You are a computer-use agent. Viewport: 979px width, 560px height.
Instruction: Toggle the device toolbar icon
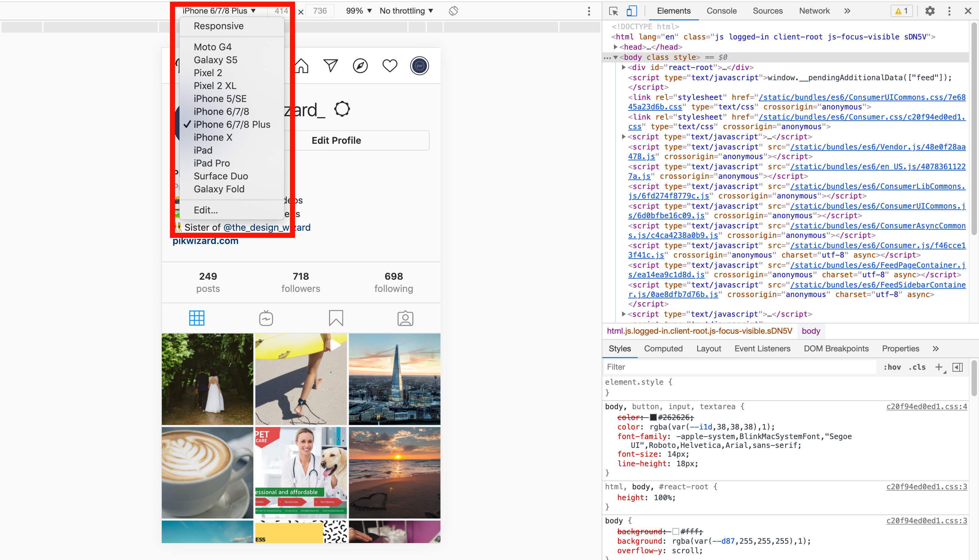632,11
